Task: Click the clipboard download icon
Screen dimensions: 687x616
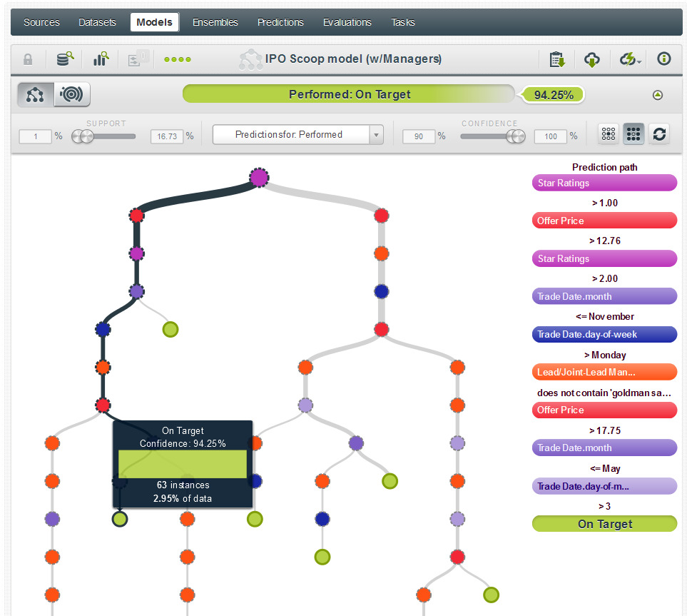Action: [556, 59]
